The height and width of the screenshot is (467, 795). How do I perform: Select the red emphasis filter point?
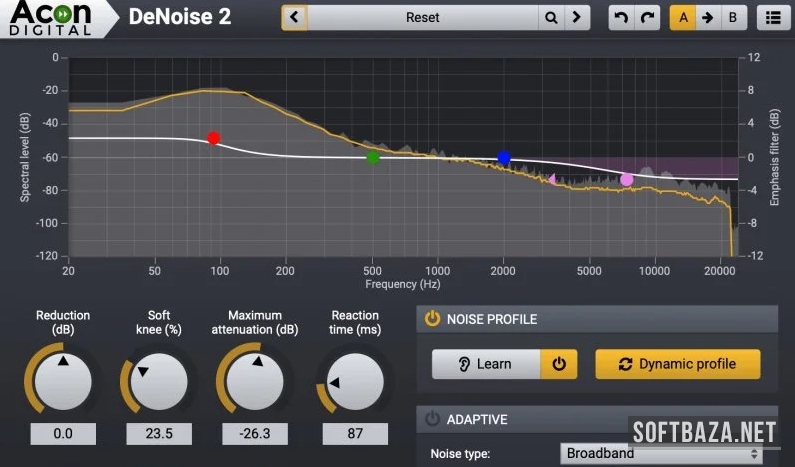(x=213, y=138)
